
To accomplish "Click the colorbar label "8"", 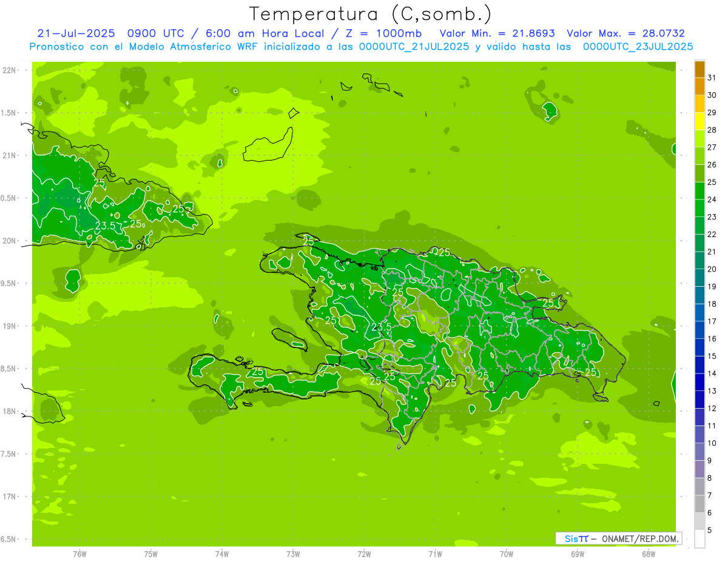I will [x=710, y=478].
